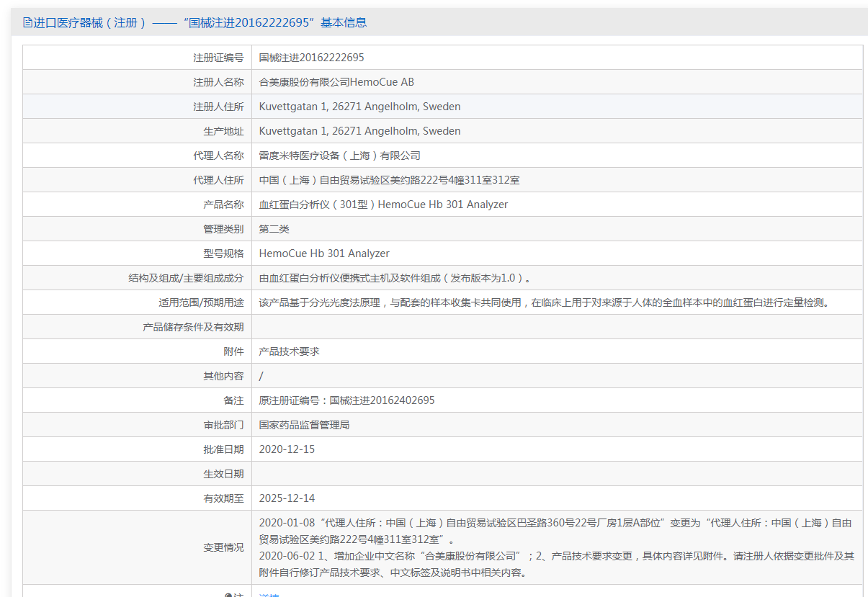The width and height of the screenshot is (868, 597).
Task: Select the 生产地址 label cell
Action: [x=137, y=131]
